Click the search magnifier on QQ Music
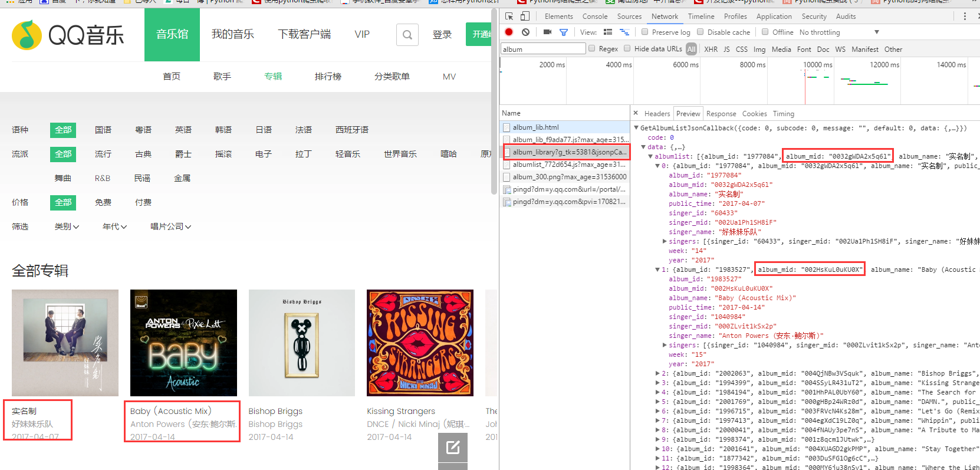The width and height of the screenshot is (980, 470). (x=407, y=35)
